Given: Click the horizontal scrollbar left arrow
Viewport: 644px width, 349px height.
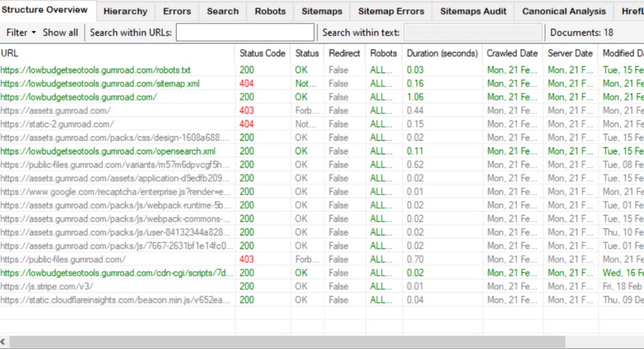Looking at the screenshot, I should tap(3, 341).
